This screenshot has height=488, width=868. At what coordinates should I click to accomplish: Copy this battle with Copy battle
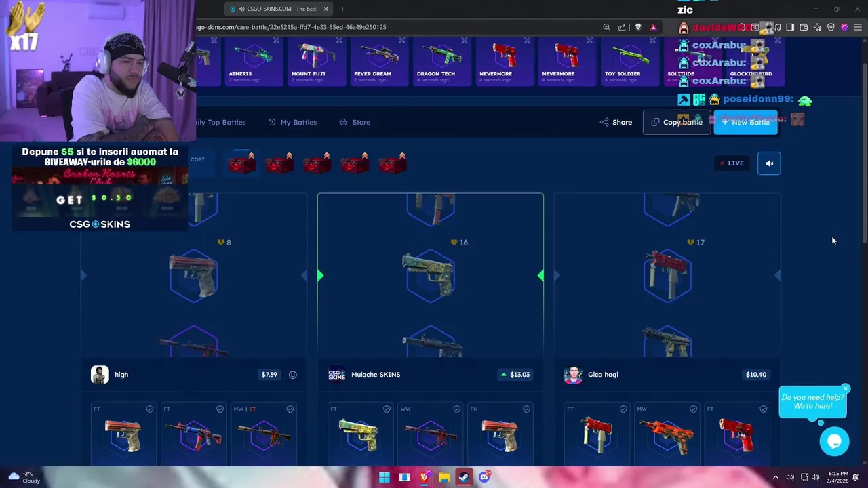coord(677,122)
